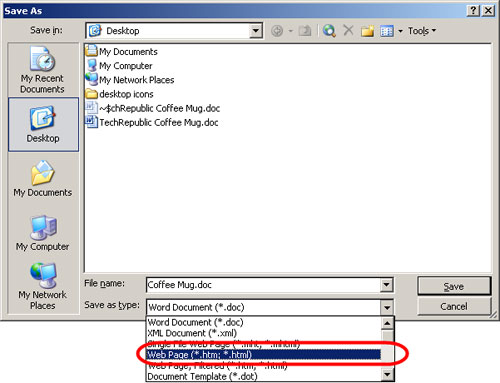Click the Delete X toolbar icon
Screen dimensions: 500x383
(348, 31)
